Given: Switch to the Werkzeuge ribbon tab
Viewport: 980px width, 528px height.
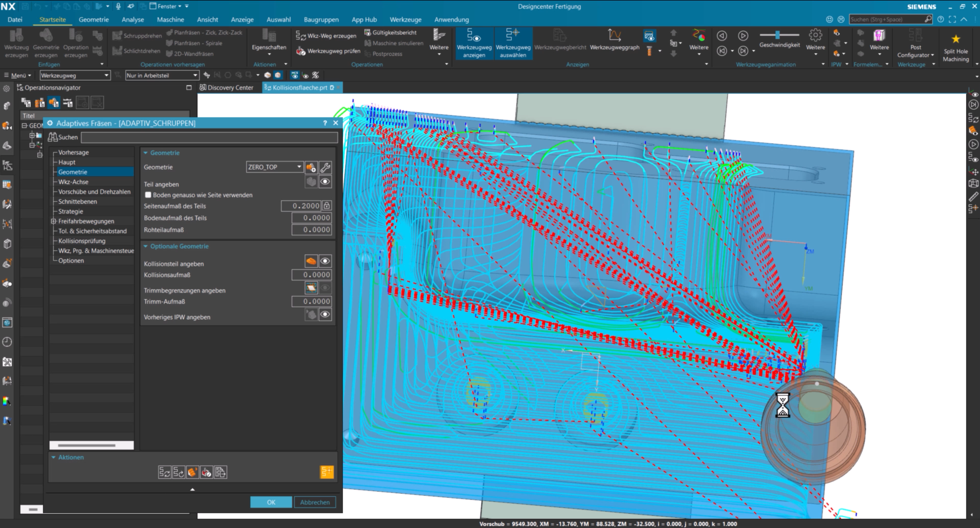Looking at the screenshot, I should (x=405, y=19).
